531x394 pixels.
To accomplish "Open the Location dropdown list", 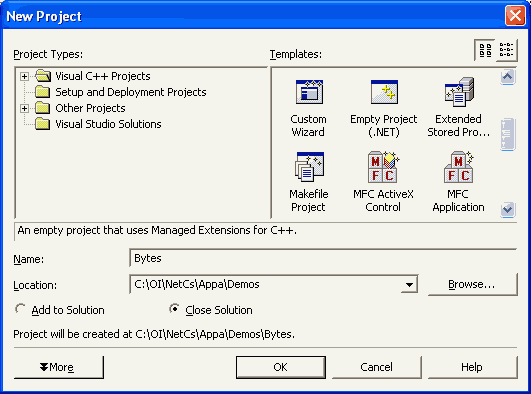I will pyautogui.click(x=409, y=285).
